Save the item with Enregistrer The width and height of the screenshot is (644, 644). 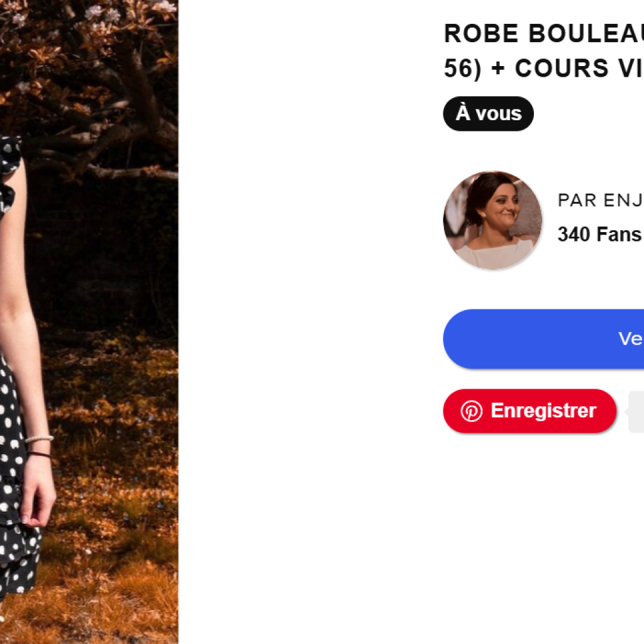coord(530,411)
